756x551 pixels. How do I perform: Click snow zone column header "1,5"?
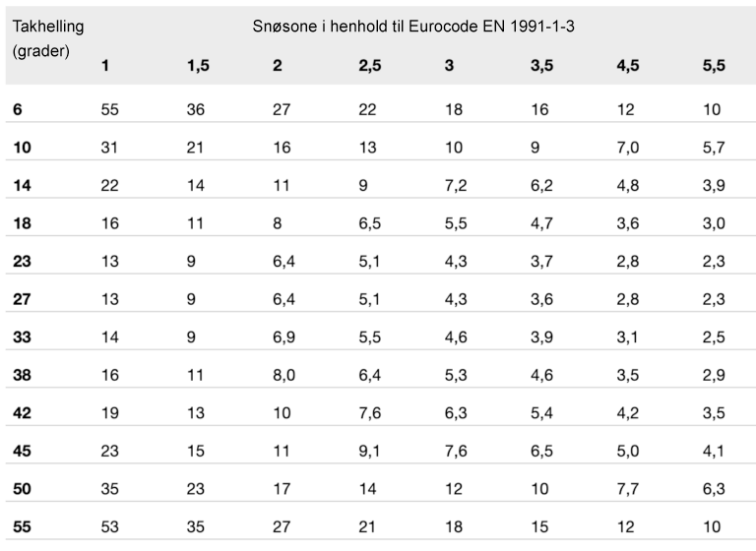(x=197, y=66)
